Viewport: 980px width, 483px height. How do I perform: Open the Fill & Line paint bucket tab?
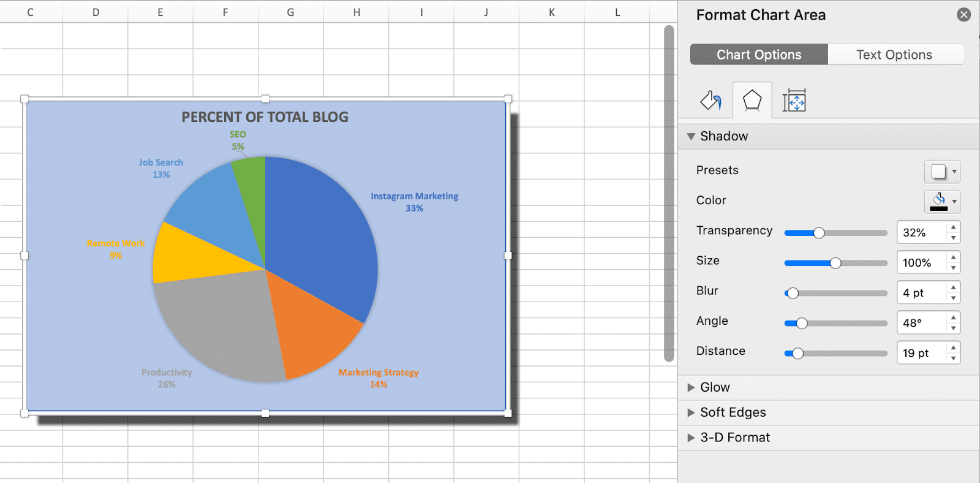tap(711, 101)
